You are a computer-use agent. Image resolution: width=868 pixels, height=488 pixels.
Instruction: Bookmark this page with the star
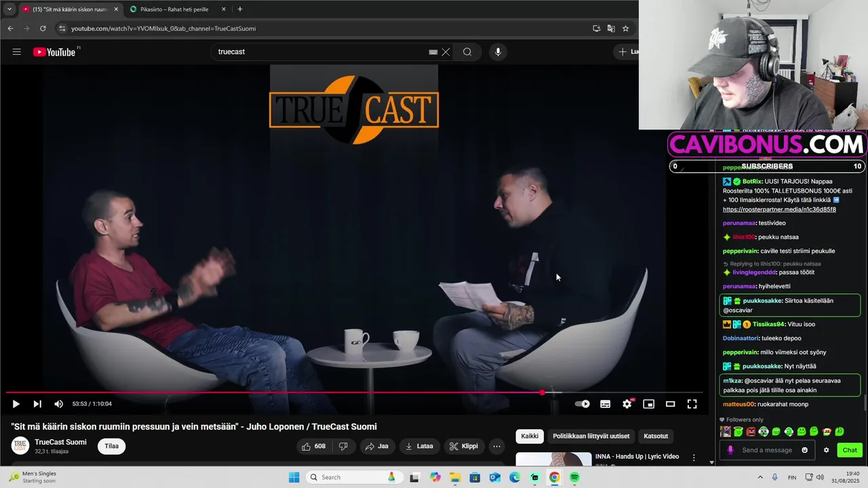[626, 28]
